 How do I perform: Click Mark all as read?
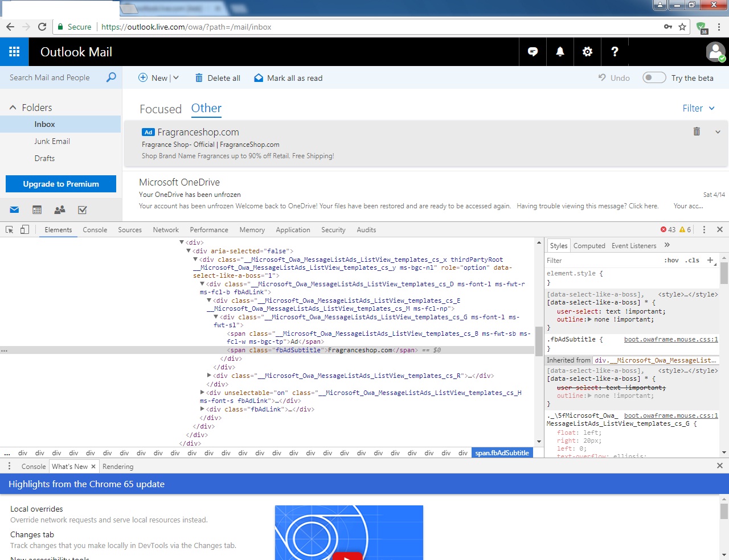288,78
